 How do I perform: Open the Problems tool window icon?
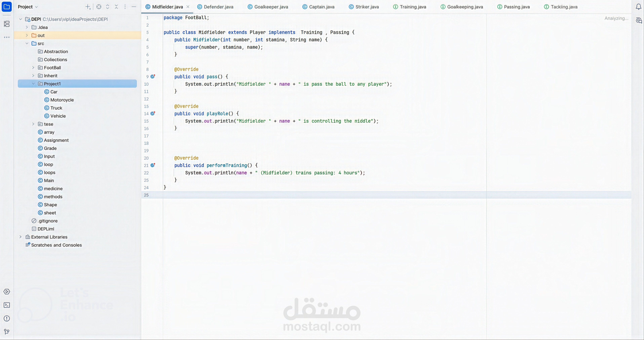[x=7, y=318]
